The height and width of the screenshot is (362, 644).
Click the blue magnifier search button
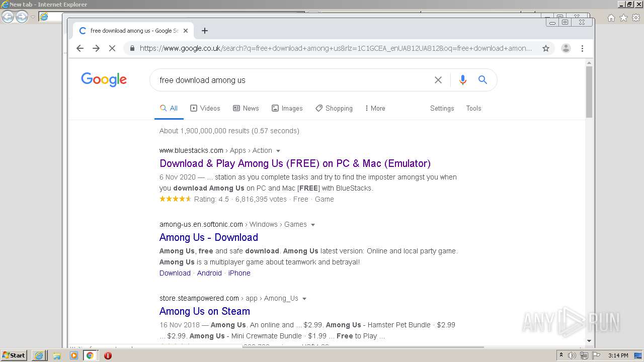click(482, 80)
